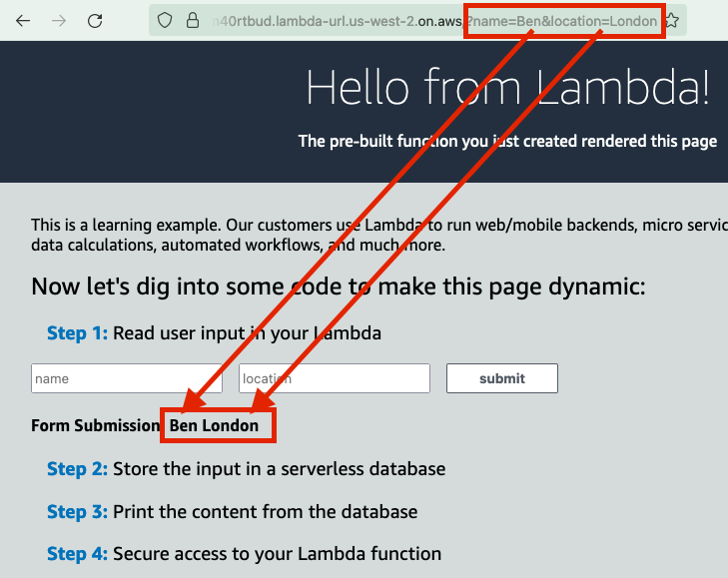Select the 'Ben London' result text

tap(214, 425)
